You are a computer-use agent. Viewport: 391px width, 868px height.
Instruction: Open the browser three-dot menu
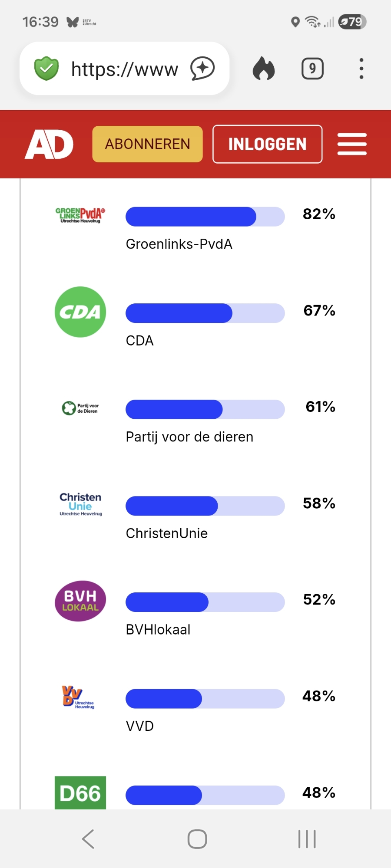[361, 69]
